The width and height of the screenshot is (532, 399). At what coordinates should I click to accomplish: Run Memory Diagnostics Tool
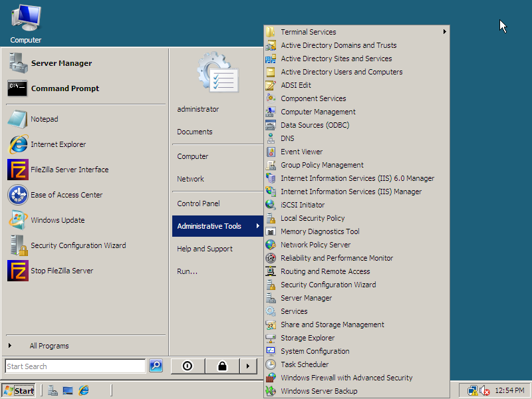(x=356, y=231)
